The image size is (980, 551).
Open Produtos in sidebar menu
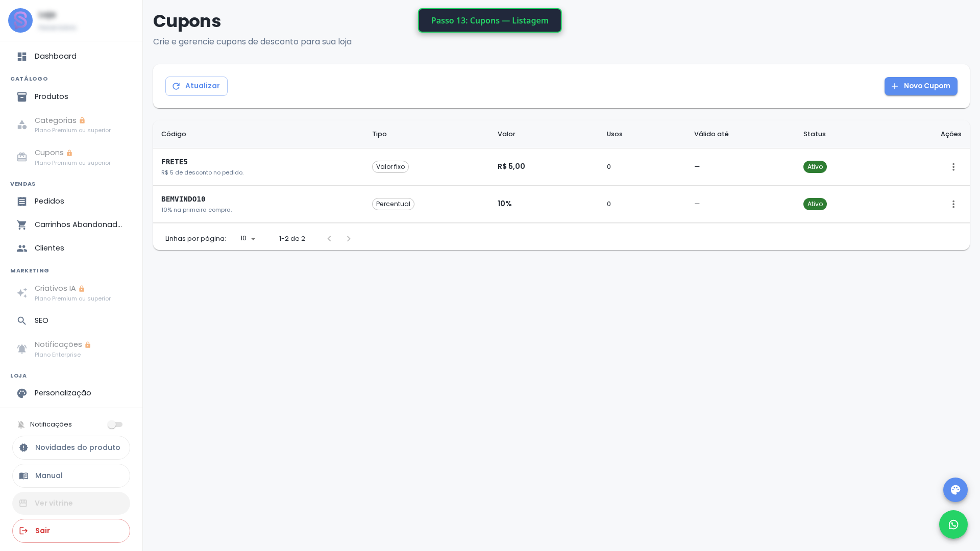[x=71, y=96]
